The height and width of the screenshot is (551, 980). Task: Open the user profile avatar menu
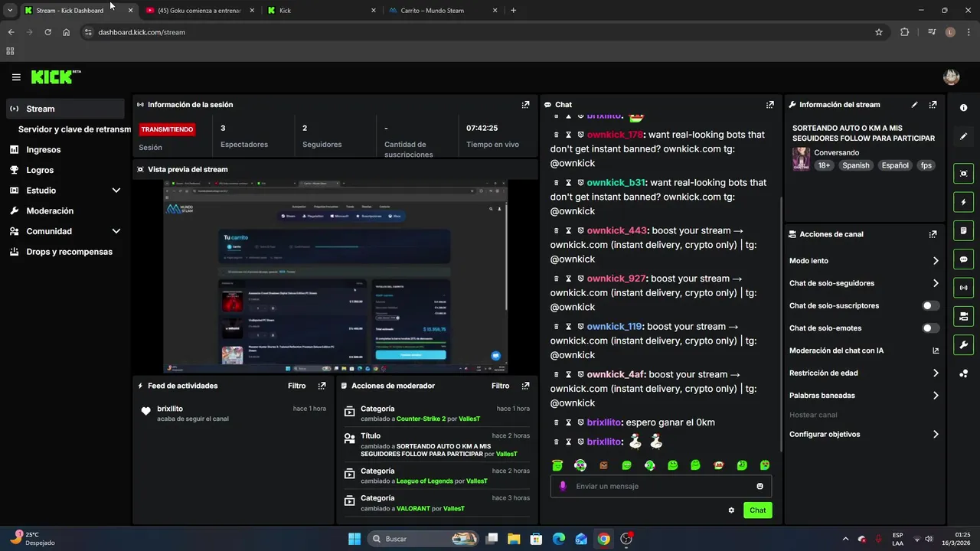point(951,77)
